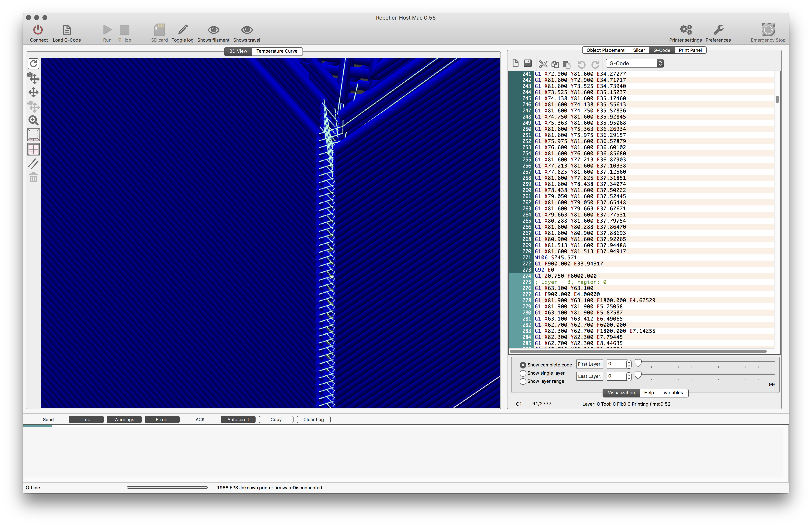Select the zoom magnifier tool

pyautogui.click(x=33, y=120)
